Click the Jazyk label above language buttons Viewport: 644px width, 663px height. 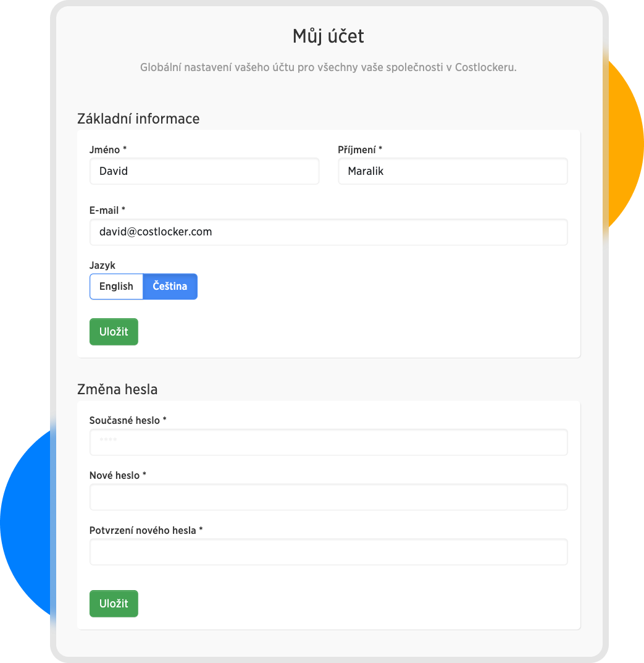coord(102,265)
